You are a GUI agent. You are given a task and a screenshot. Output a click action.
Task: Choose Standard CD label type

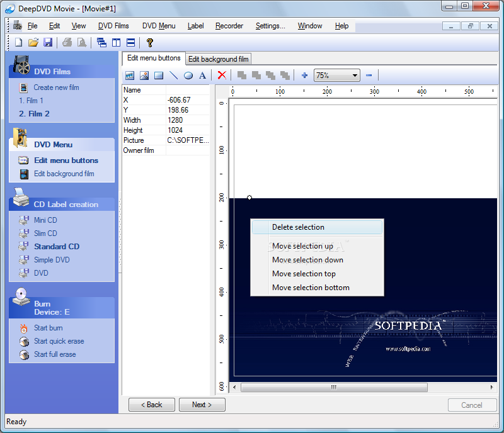coord(57,246)
